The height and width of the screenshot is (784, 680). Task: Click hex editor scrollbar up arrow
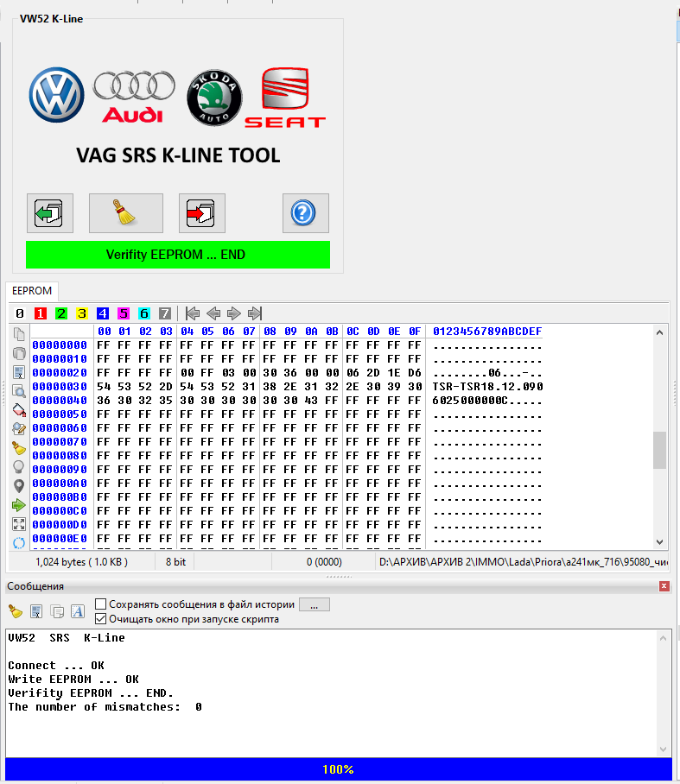[659, 332]
